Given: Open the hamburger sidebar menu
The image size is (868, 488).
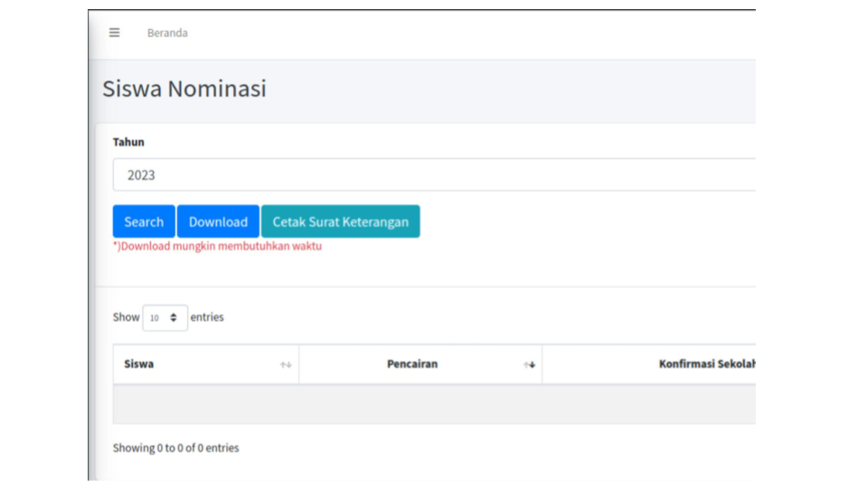Looking at the screenshot, I should coord(115,33).
